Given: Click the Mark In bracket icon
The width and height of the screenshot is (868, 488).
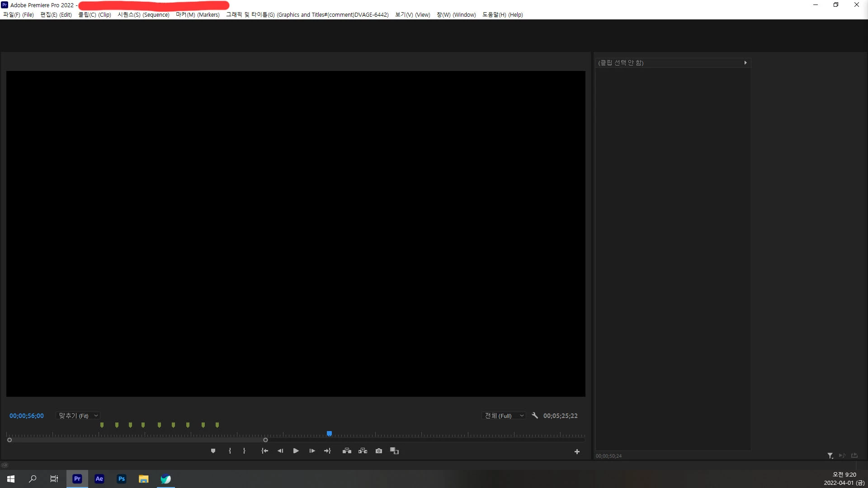Looking at the screenshot, I should pos(230,451).
